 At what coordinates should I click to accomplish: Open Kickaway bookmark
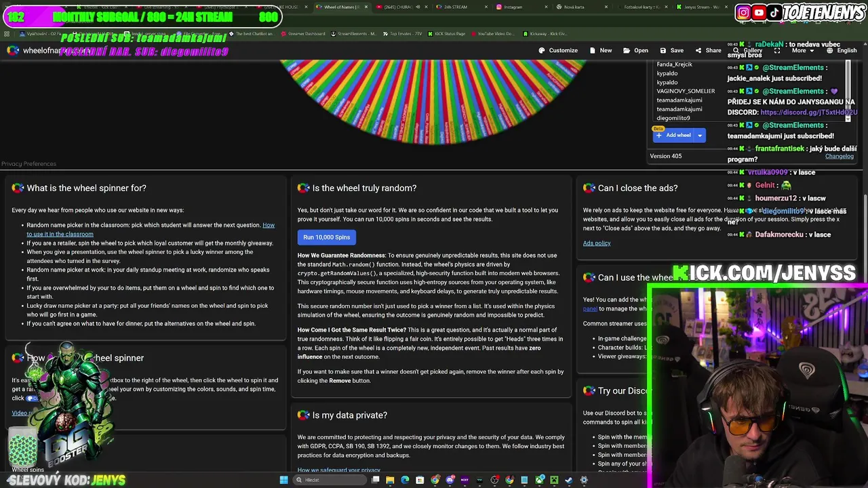point(545,33)
